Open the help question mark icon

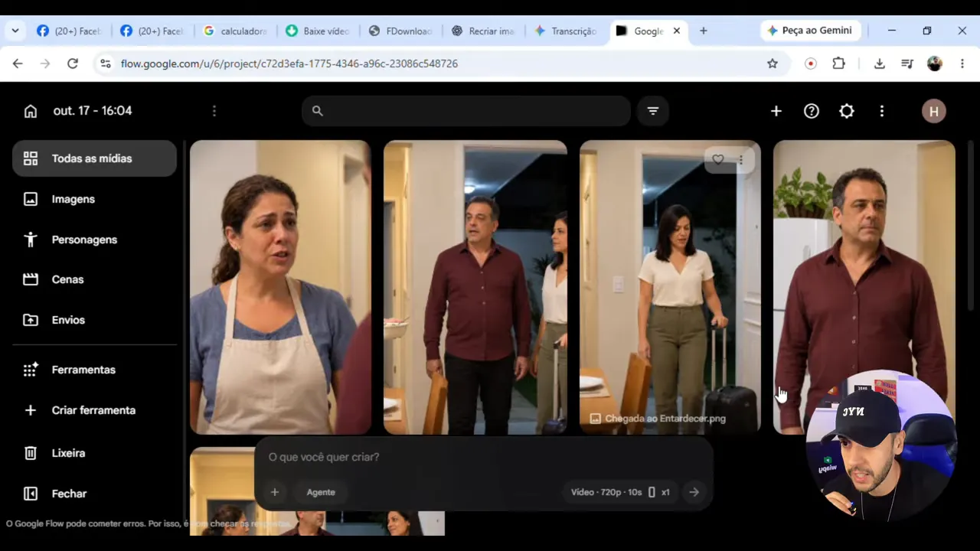[x=812, y=111]
